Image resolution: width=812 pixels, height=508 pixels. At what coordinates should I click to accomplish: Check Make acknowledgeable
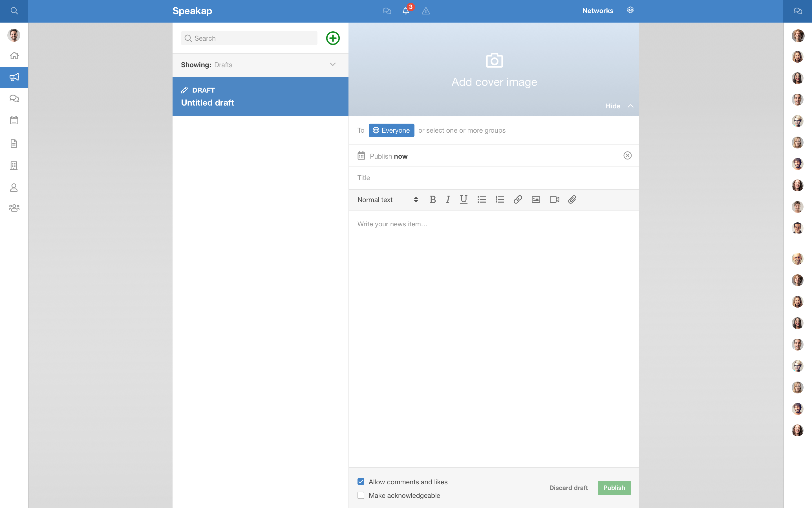coord(361,495)
